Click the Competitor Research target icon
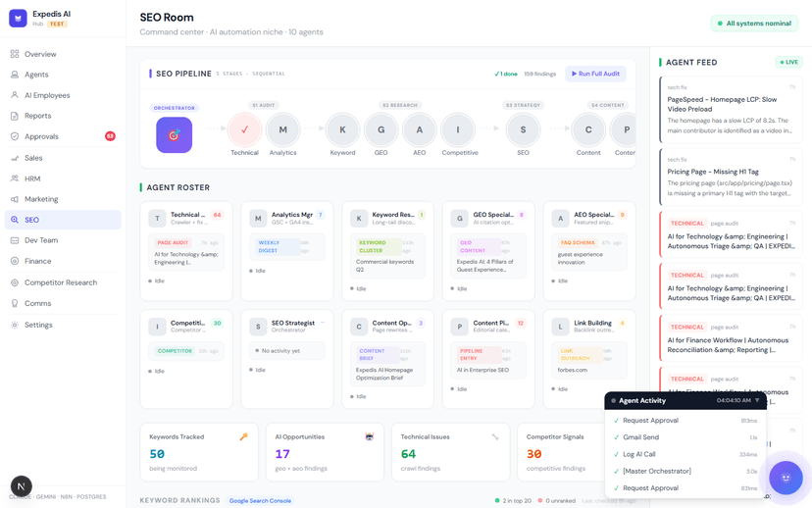 click(15, 282)
